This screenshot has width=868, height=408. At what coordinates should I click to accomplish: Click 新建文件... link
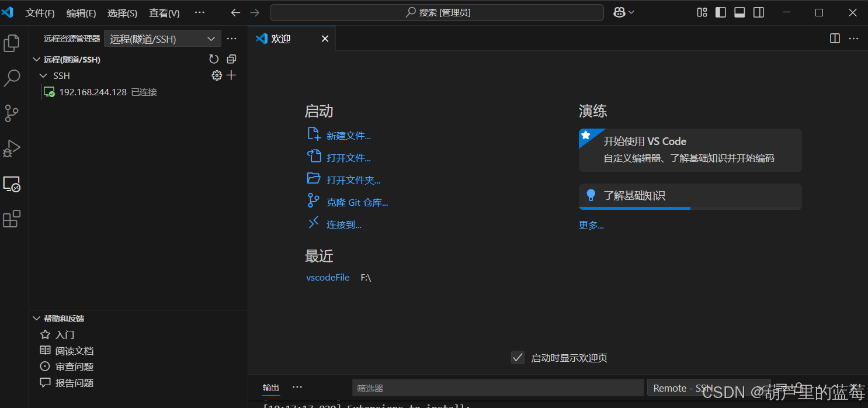[x=349, y=136]
